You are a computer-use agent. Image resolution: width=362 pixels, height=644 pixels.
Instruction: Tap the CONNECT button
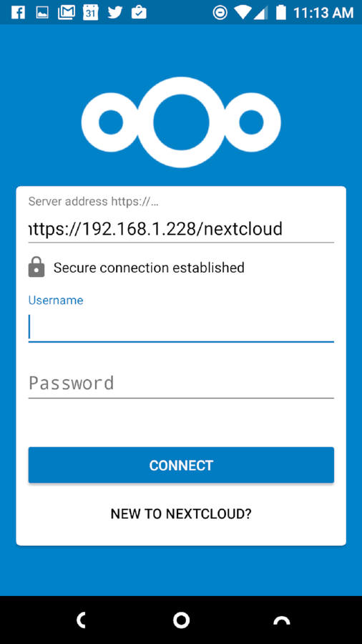[181, 465]
